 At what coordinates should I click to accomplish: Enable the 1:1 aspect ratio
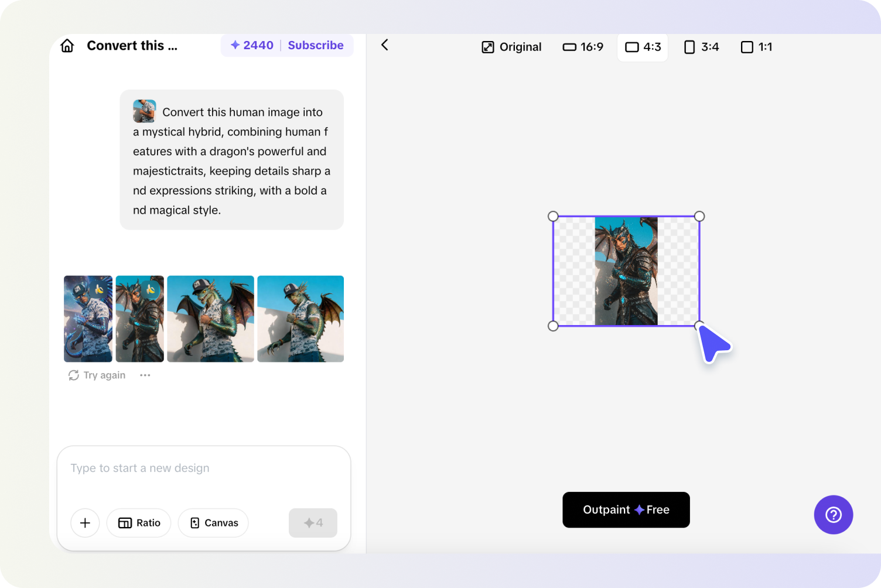click(x=756, y=47)
